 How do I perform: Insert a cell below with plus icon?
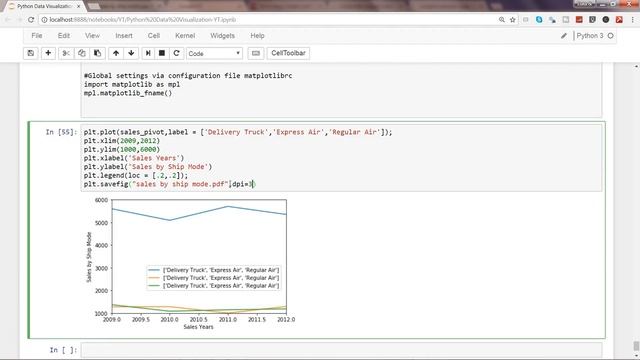point(48,53)
